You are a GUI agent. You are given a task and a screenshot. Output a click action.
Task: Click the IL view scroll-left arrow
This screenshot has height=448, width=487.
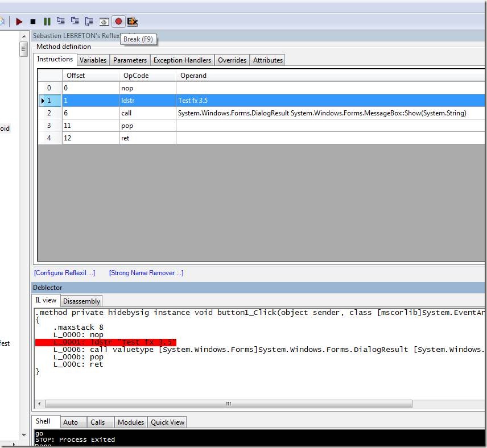click(39, 404)
